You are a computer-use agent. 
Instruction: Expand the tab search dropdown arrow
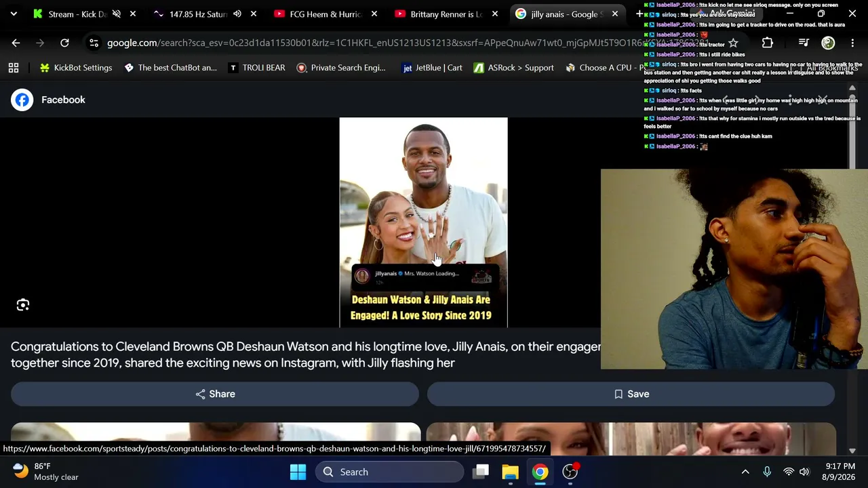[14, 14]
